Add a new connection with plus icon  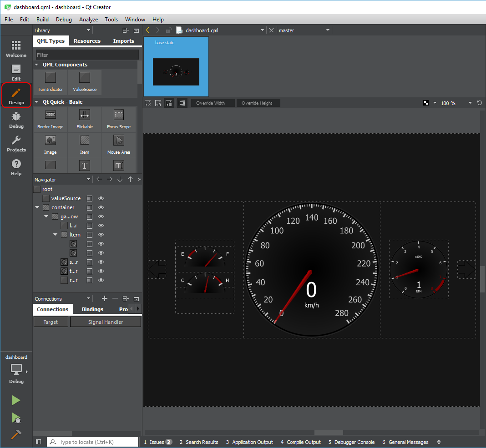pyautogui.click(x=104, y=298)
